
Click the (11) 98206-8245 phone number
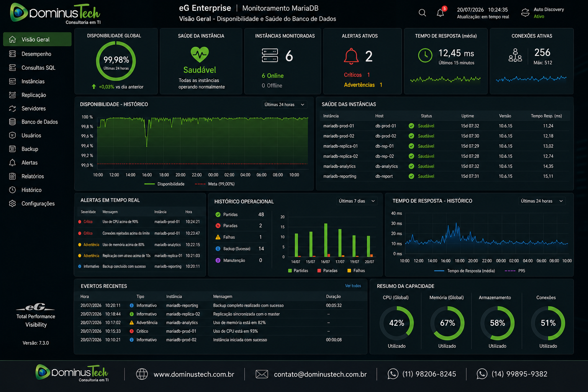pyautogui.click(x=429, y=374)
